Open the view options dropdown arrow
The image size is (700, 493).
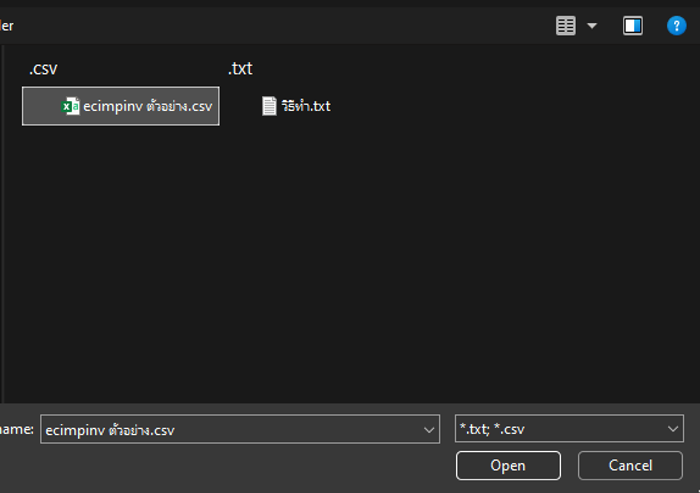click(592, 26)
